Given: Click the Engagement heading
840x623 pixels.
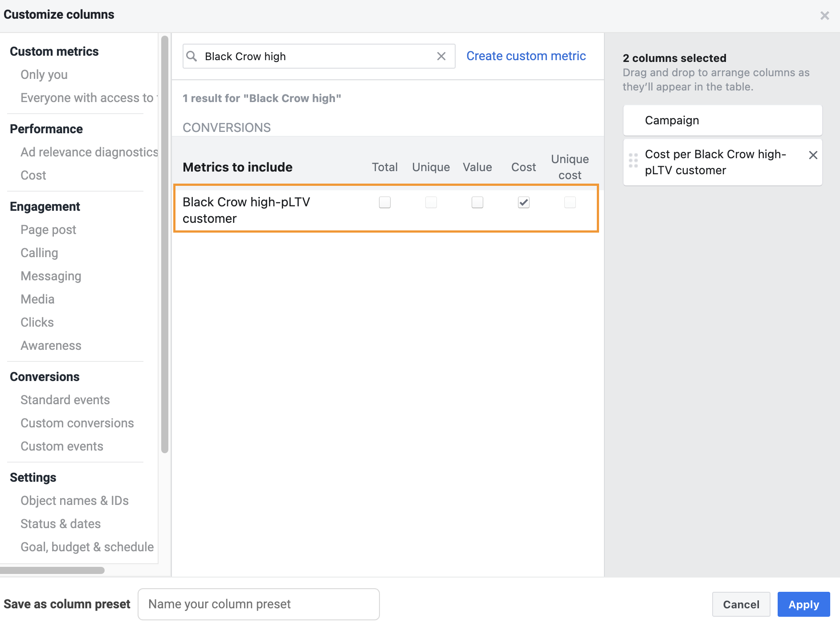Looking at the screenshot, I should coord(45,206).
